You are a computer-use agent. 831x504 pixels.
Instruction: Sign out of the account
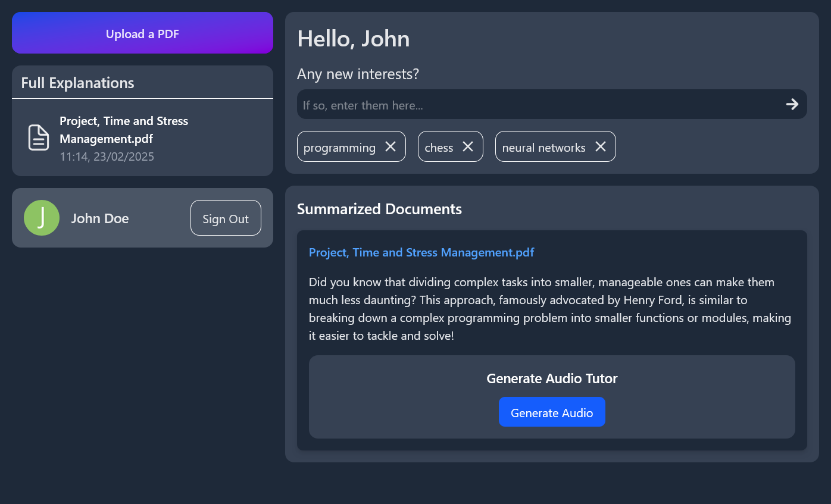tap(226, 218)
